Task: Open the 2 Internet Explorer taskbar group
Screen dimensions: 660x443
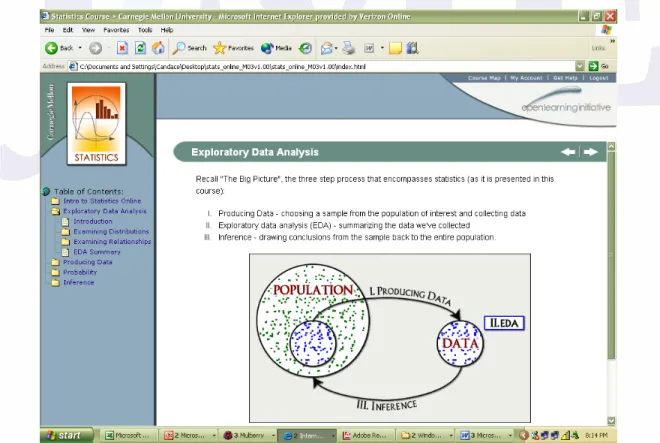Action: 308,435
